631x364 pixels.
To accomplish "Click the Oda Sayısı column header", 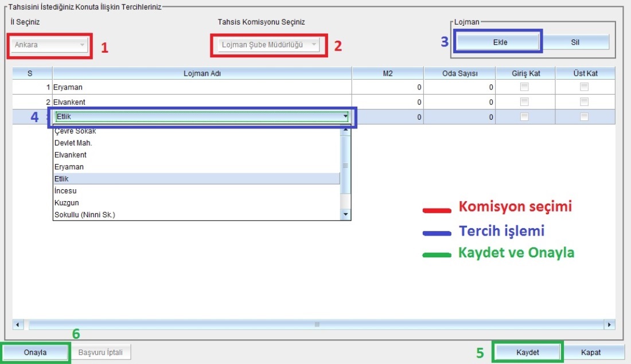I will click(x=459, y=73).
